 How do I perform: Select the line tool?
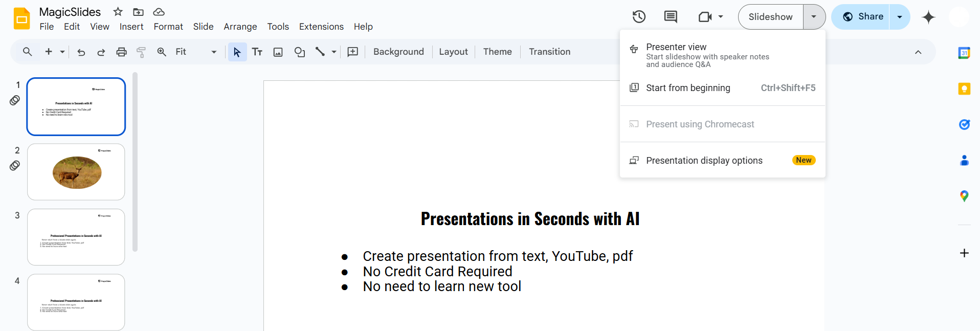point(320,52)
